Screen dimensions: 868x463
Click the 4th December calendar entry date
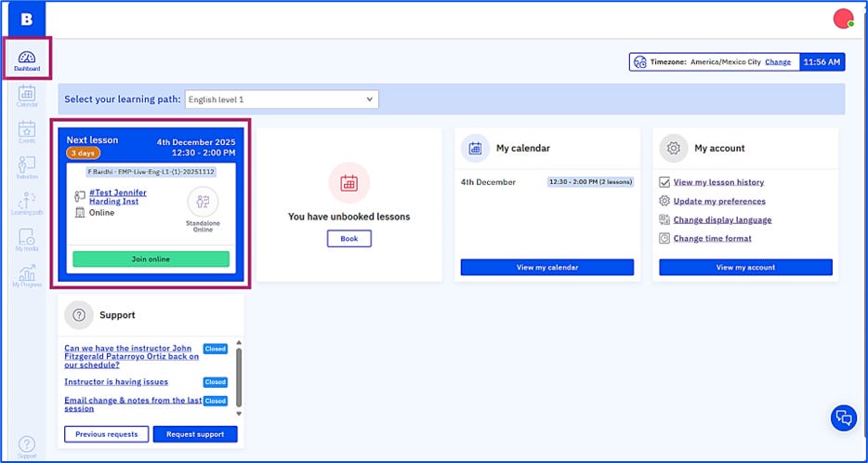coord(488,182)
